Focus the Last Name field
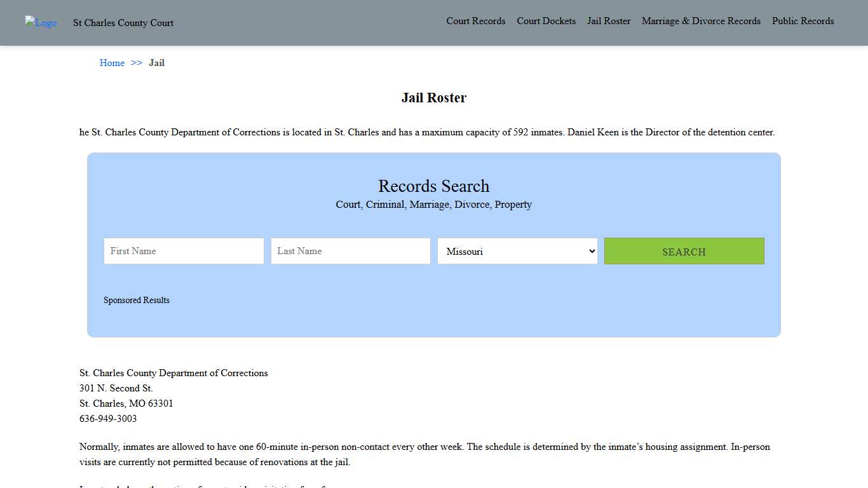868x488 pixels. click(x=351, y=251)
